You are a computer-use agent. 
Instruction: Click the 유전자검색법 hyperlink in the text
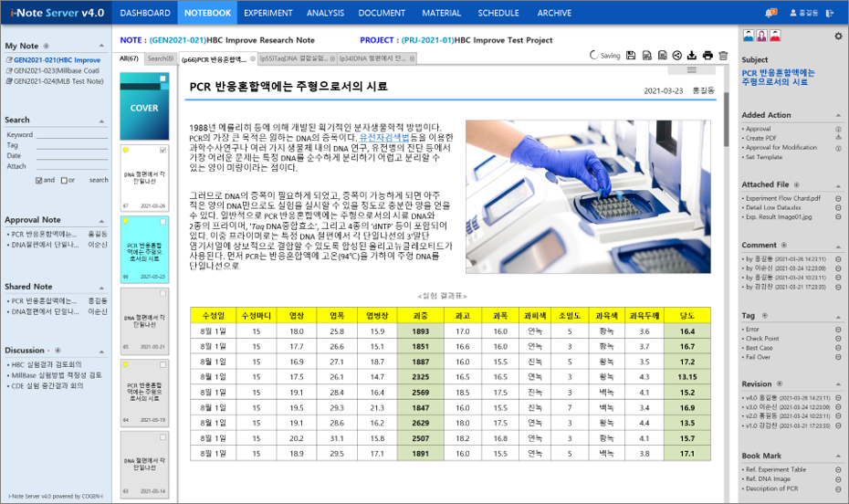coord(384,136)
